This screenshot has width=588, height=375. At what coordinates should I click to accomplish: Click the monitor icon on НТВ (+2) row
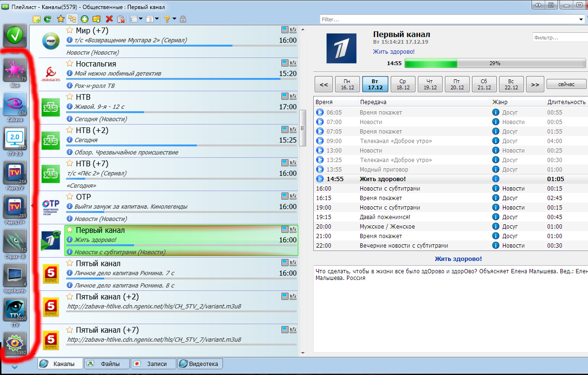285,129
